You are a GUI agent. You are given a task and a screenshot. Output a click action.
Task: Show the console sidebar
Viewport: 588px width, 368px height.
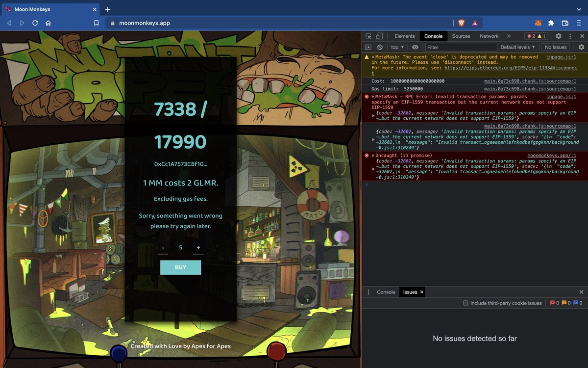[x=368, y=47]
